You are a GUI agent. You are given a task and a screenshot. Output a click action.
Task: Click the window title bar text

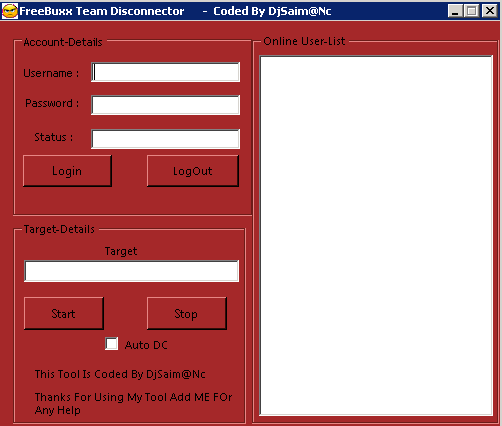[x=175, y=11]
